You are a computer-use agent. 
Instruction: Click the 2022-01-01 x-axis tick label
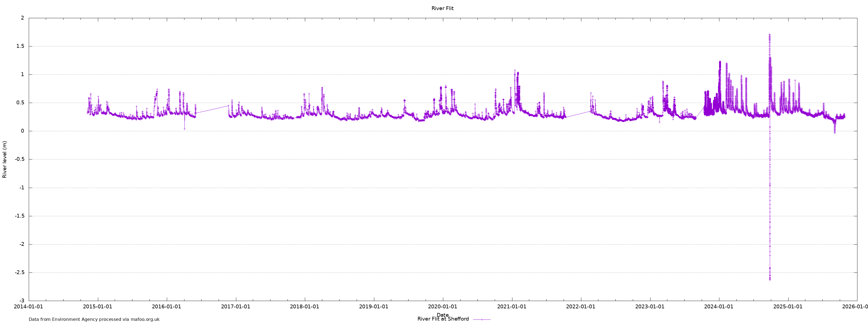[580, 307]
